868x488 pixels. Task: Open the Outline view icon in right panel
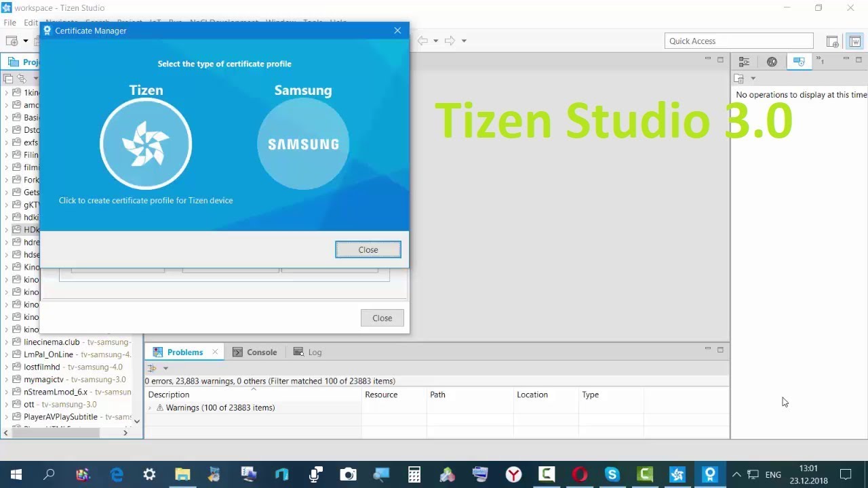(744, 62)
